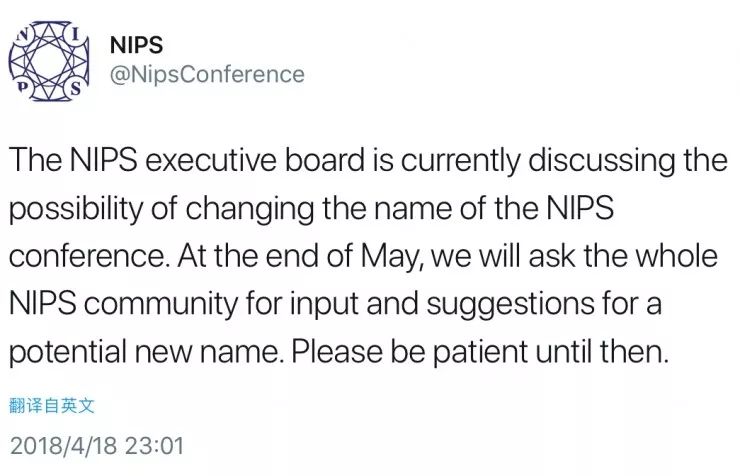Click the 2018/4/18 23:01 timestamp

pos(96,441)
